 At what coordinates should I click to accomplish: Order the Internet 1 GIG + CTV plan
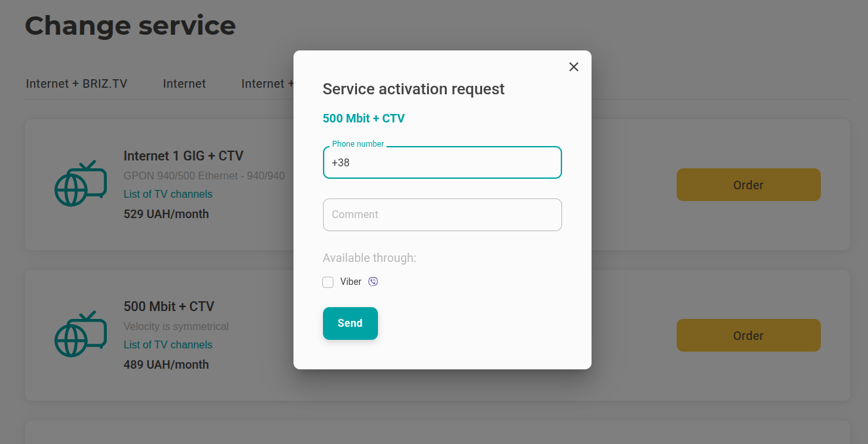tap(748, 185)
